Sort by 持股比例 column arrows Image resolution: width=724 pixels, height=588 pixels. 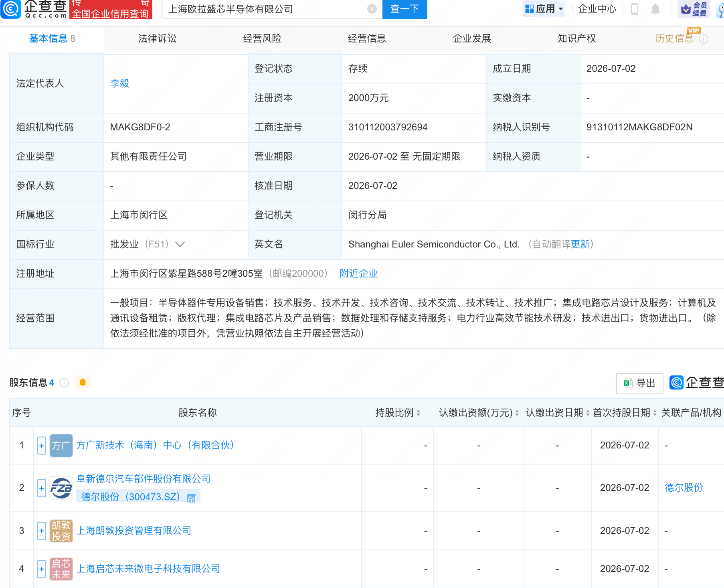tap(418, 413)
